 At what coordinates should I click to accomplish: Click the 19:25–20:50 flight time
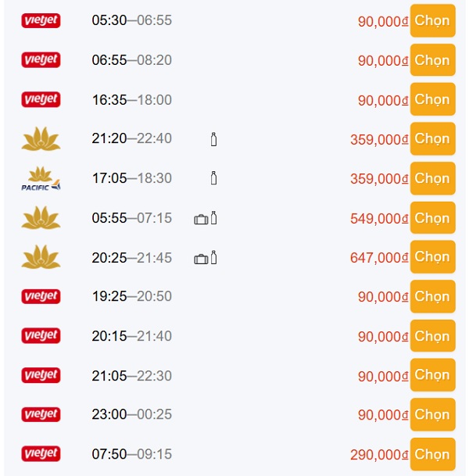[131, 296]
